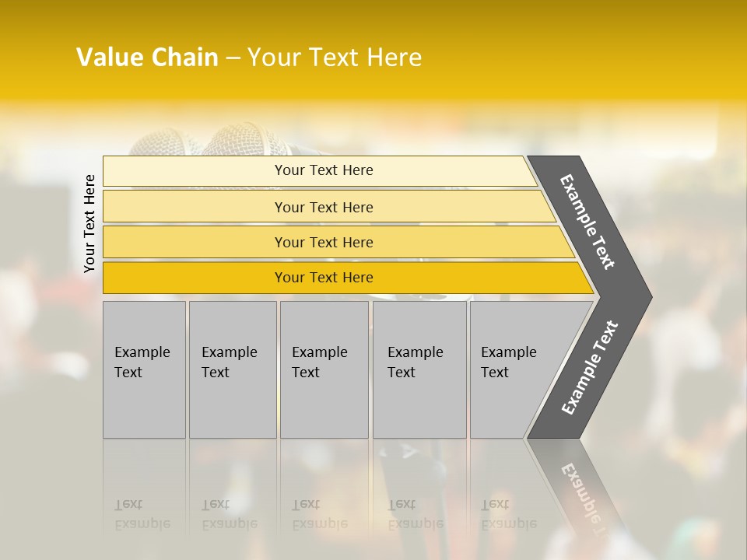Click the vertical "Your Text Here" label

click(x=89, y=223)
